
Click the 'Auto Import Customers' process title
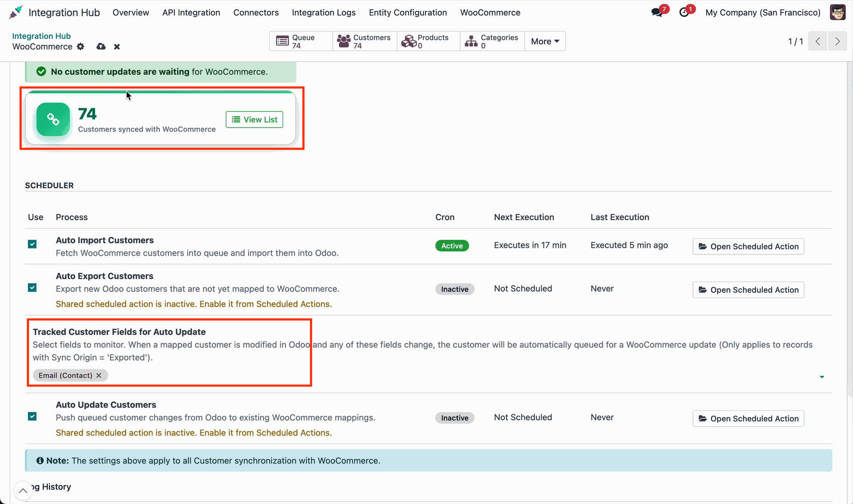105,240
